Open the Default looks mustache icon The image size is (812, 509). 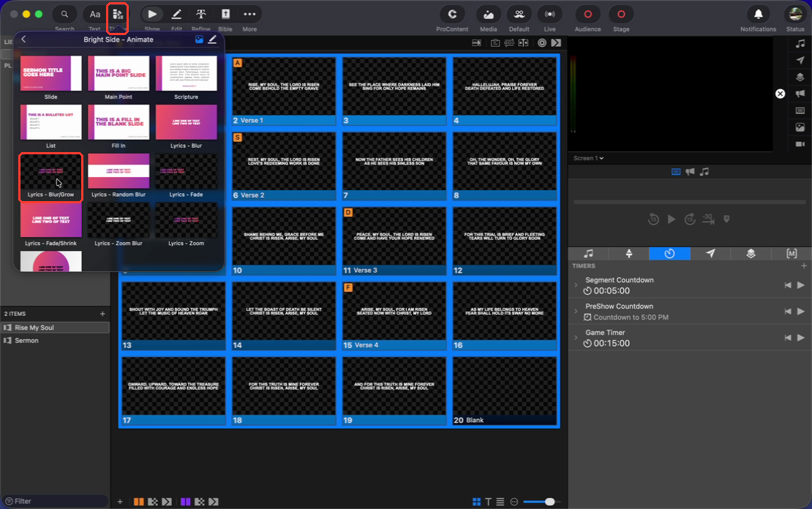tap(519, 15)
